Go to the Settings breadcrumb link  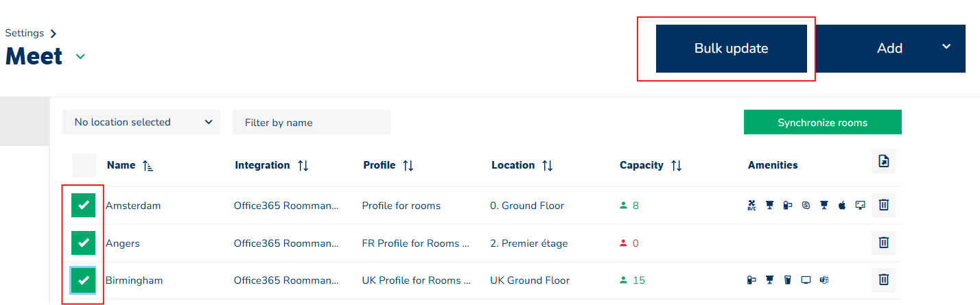pyautogui.click(x=25, y=33)
